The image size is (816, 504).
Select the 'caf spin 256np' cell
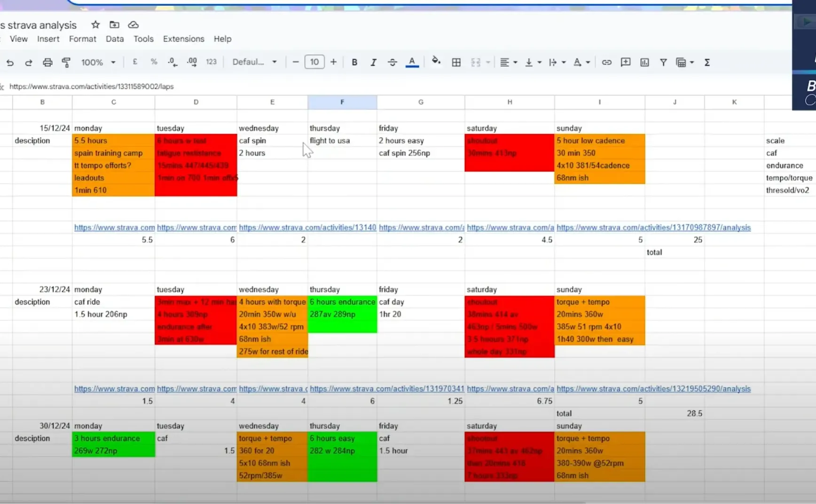tap(421, 153)
